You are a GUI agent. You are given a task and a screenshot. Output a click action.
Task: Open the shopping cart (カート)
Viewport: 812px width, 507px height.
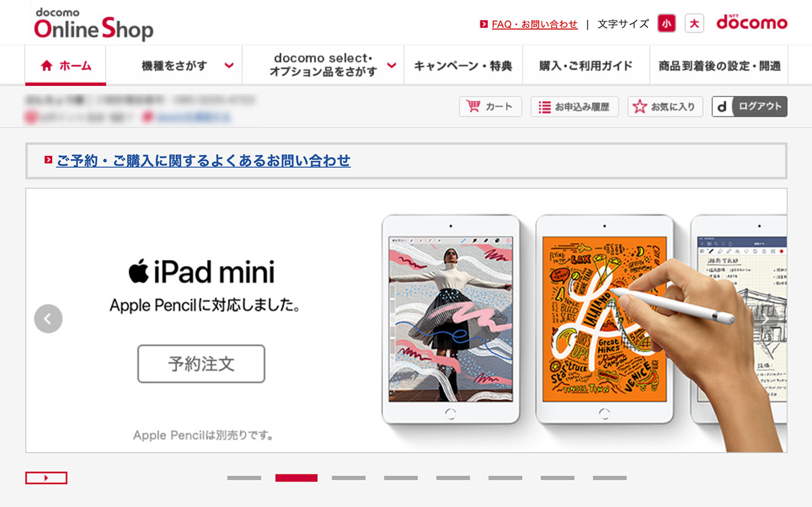[491, 106]
